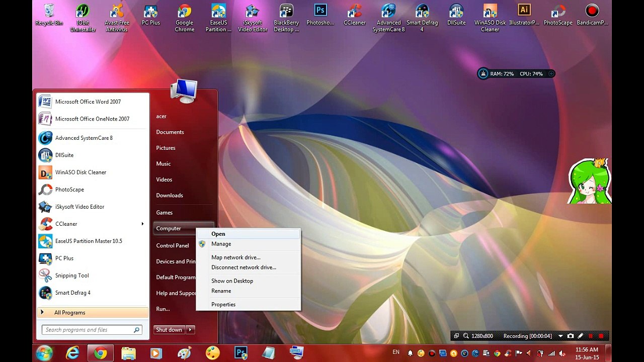
Task: Click the recorder pencil draw icon
Action: coord(581,336)
